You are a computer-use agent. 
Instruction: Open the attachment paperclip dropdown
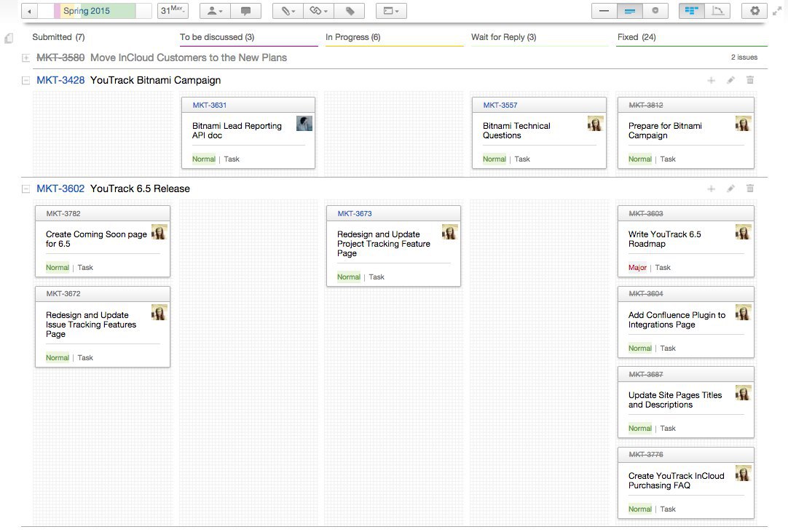click(288, 11)
